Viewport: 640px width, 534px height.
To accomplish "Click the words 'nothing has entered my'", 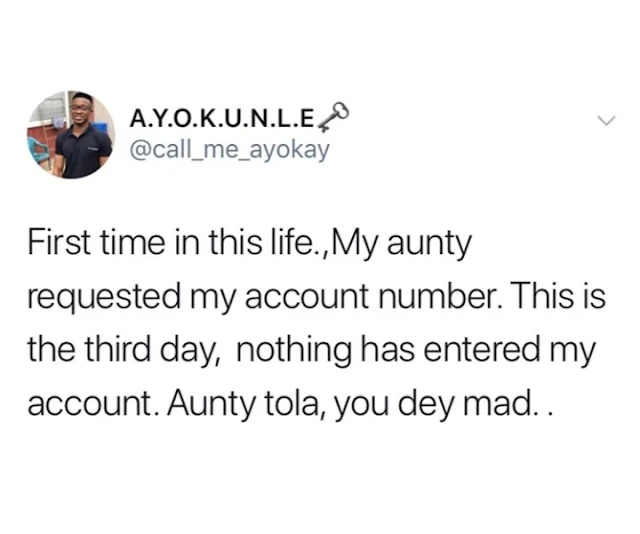I will tap(415, 352).
